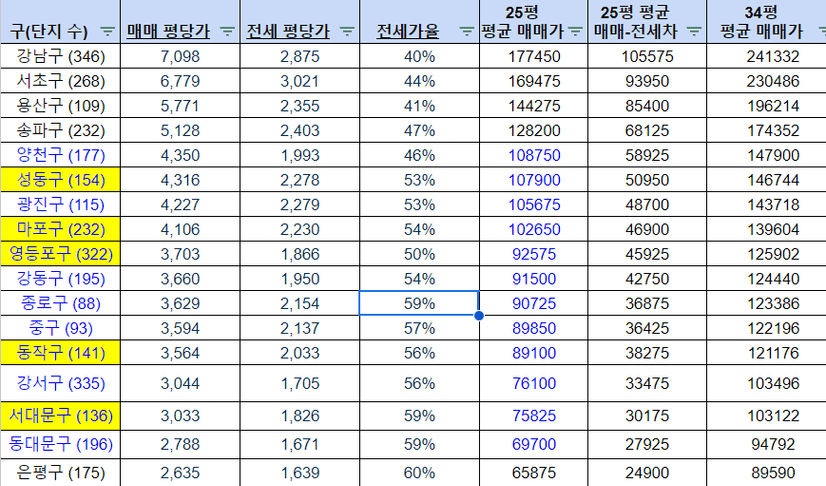Select cell 중구 (93)
The height and width of the screenshot is (486, 826).
point(61,328)
